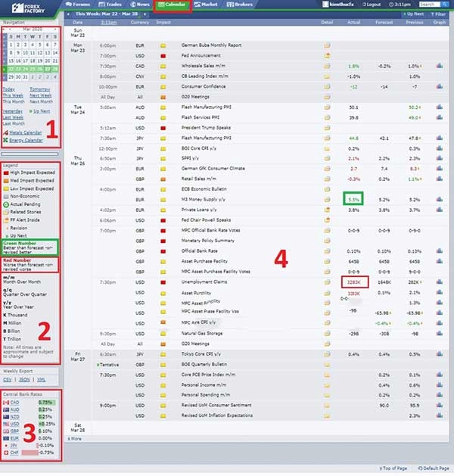Open detail for Retail Sales m/m
The image size is (454, 476).
pos(327,179)
